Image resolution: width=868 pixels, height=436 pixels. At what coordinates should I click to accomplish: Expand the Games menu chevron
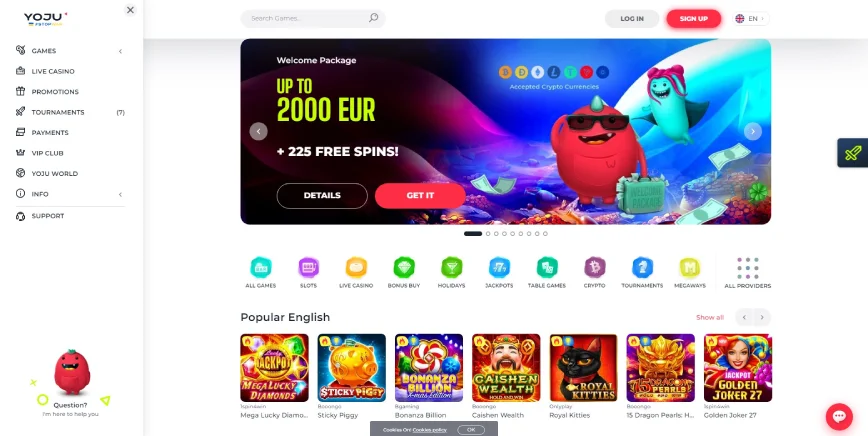point(120,51)
